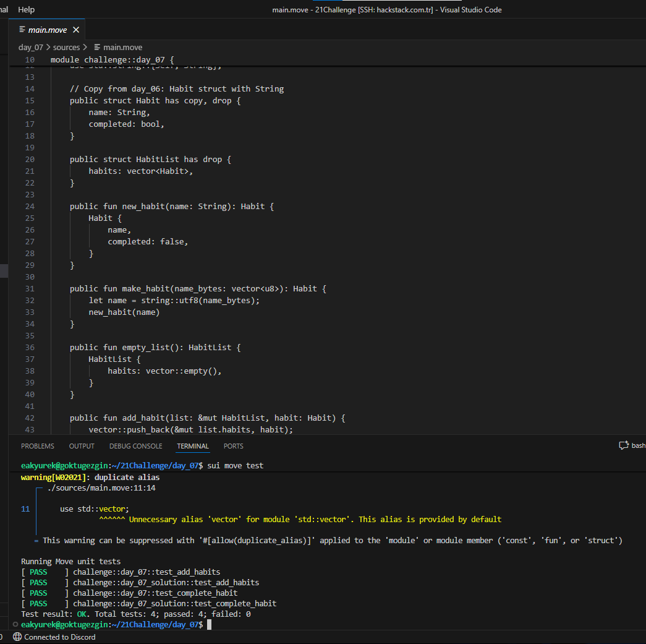Viewport: 646px width, 644px height.
Task: Click the window title 'main.move - 21Challenge'
Action: tap(387, 9)
